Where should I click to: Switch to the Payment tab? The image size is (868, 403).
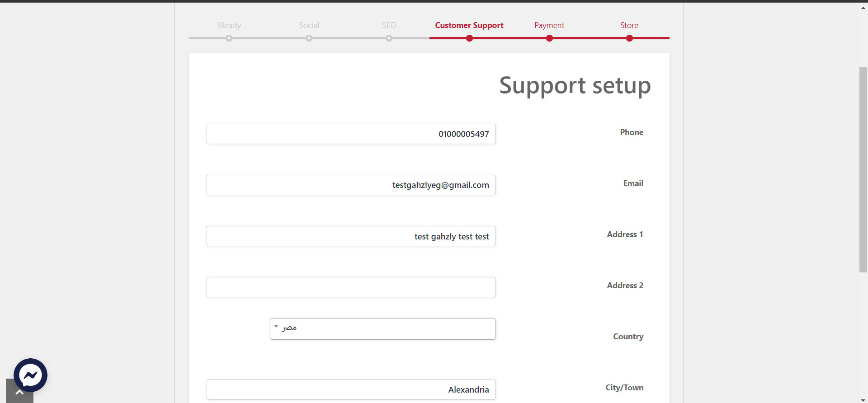point(549,25)
